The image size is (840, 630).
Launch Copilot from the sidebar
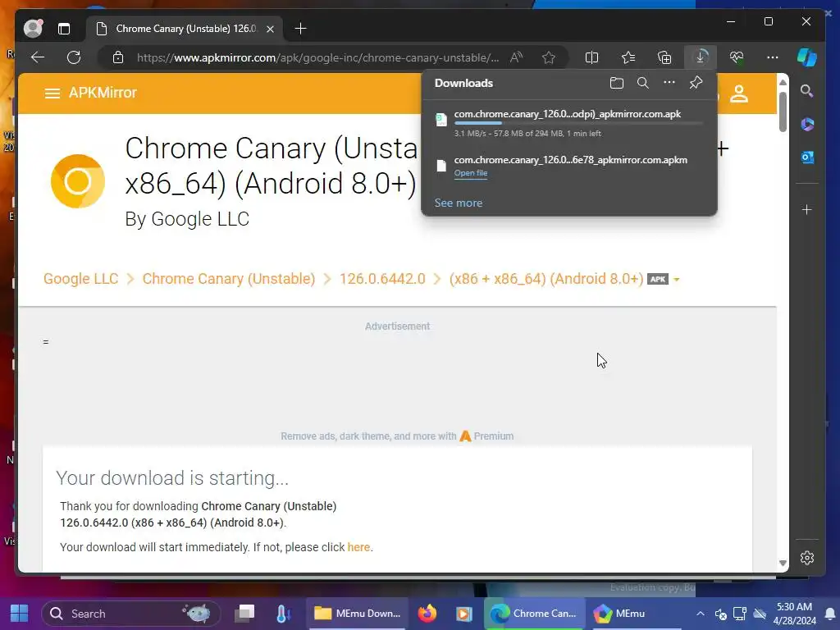click(x=807, y=57)
